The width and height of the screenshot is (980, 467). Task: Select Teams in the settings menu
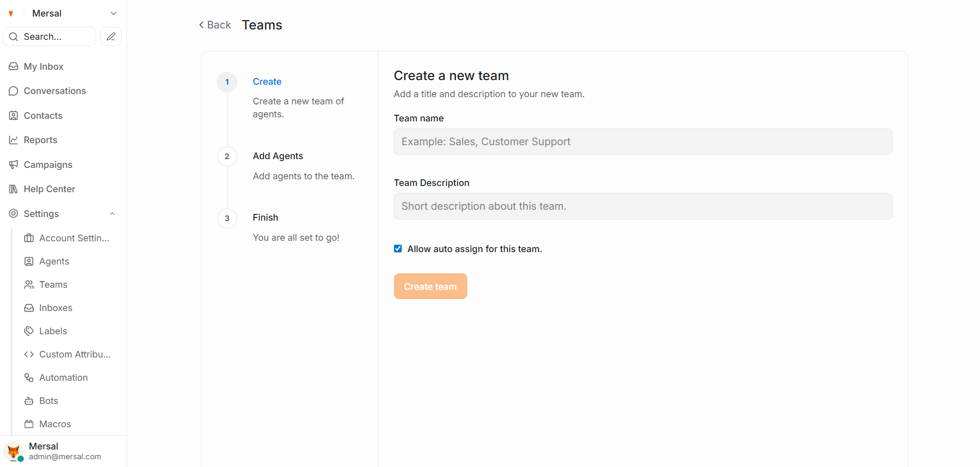[x=53, y=284]
